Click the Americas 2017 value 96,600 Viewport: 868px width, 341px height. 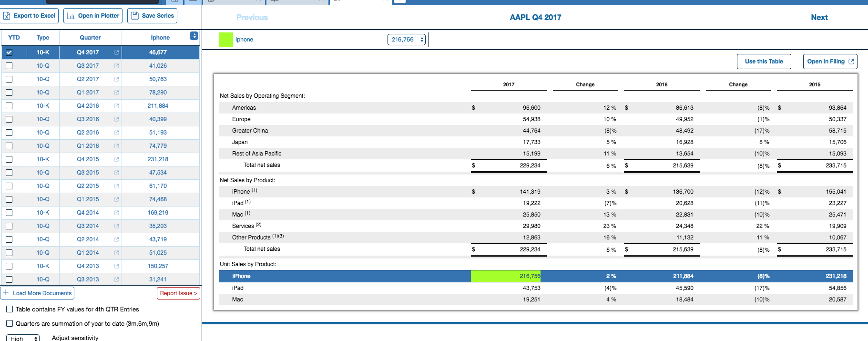[x=531, y=108]
